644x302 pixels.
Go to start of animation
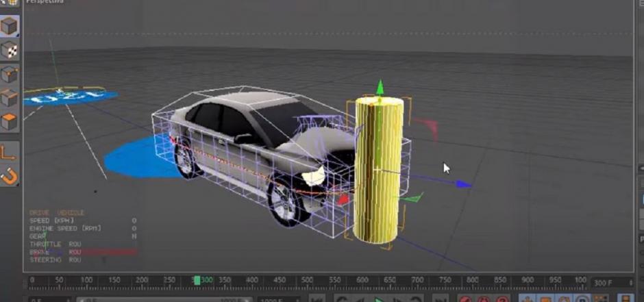click(x=317, y=299)
